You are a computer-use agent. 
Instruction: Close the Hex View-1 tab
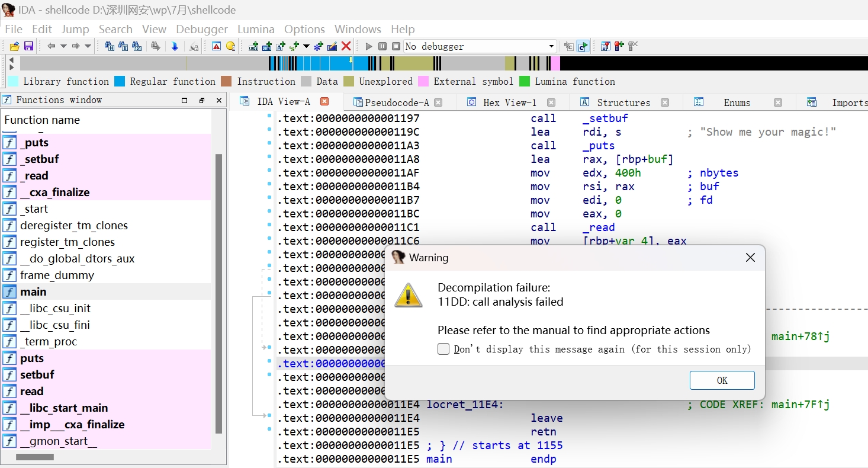click(551, 102)
